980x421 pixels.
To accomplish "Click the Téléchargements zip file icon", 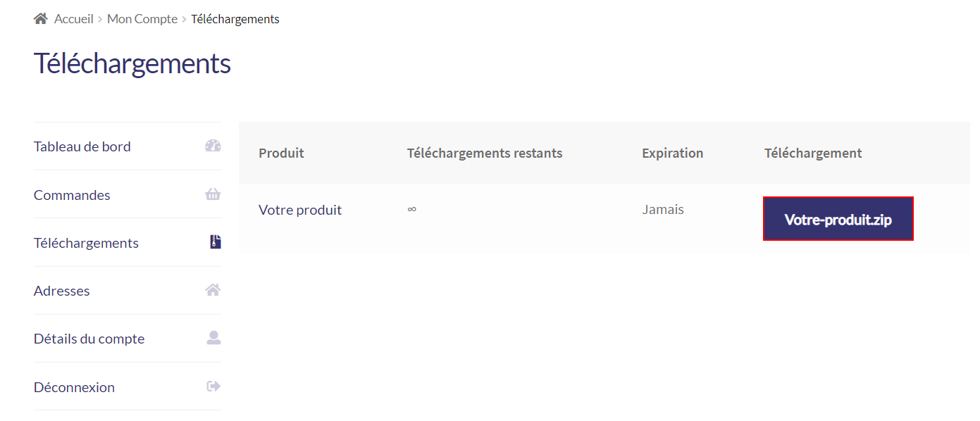I will (215, 242).
